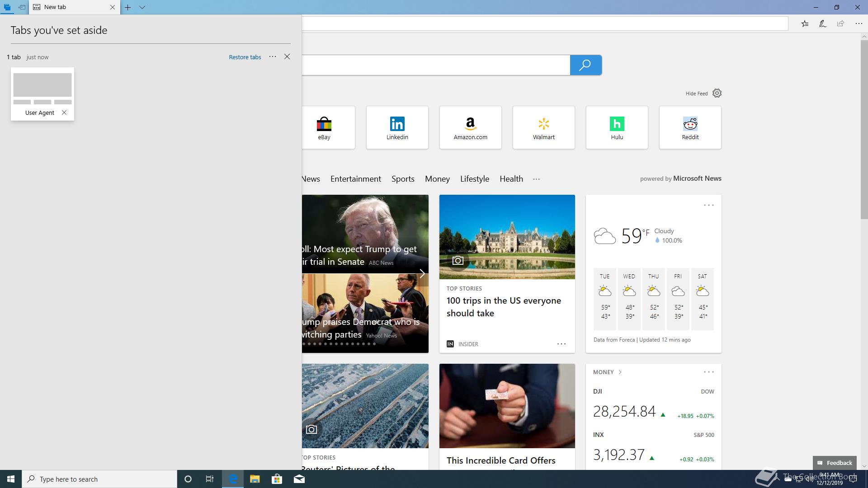Viewport: 868px width, 488px height.
Task: Switch to Sports feed tab
Action: [x=403, y=179]
